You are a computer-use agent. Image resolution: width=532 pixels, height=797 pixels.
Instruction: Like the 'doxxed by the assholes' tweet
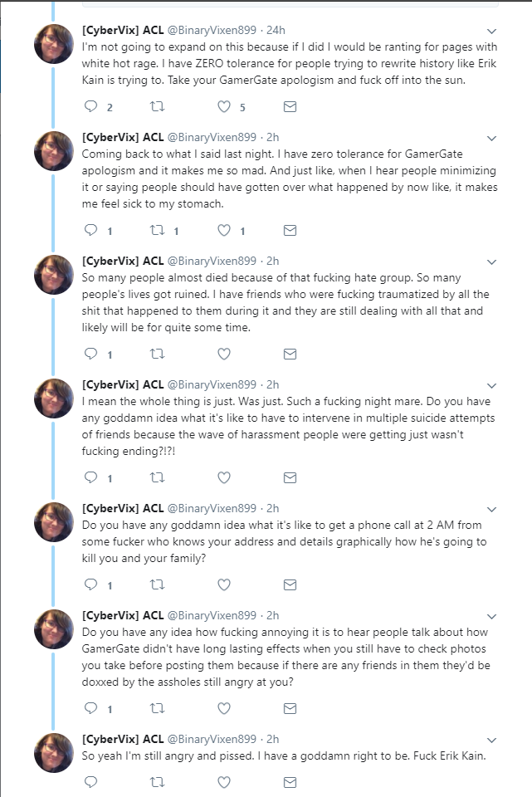coord(224,708)
